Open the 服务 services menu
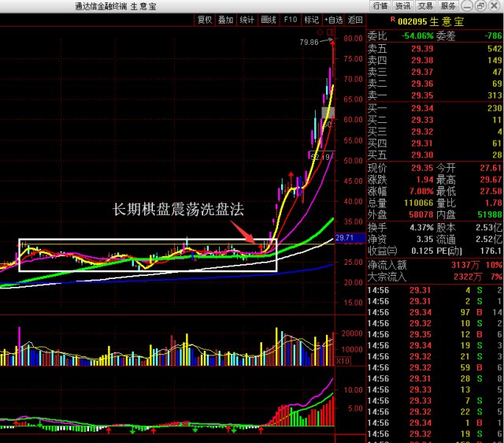This screenshot has height=443, width=504. tap(449, 6)
